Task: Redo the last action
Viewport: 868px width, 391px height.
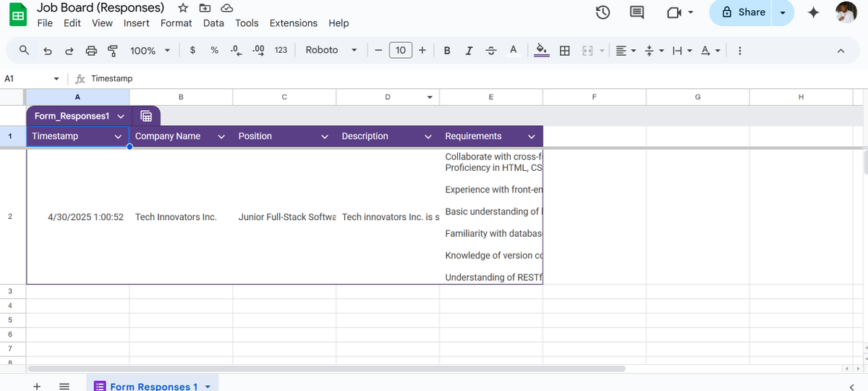Action: coord(69,50)
